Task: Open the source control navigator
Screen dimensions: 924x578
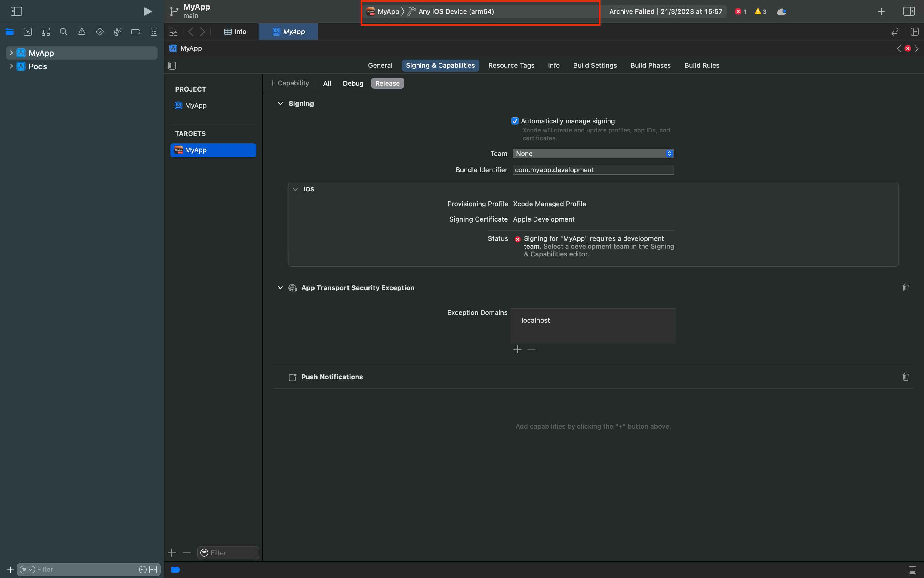Action: click(27, 32)
